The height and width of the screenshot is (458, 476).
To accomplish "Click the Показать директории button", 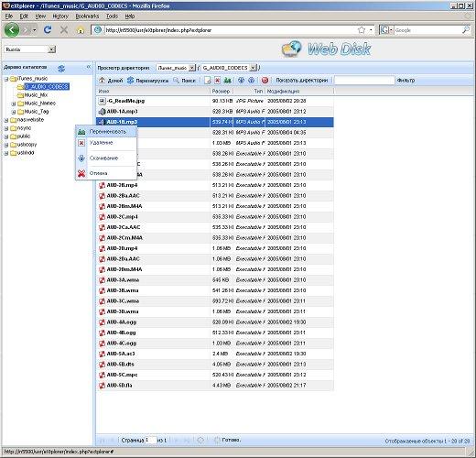I will [302, 81].
